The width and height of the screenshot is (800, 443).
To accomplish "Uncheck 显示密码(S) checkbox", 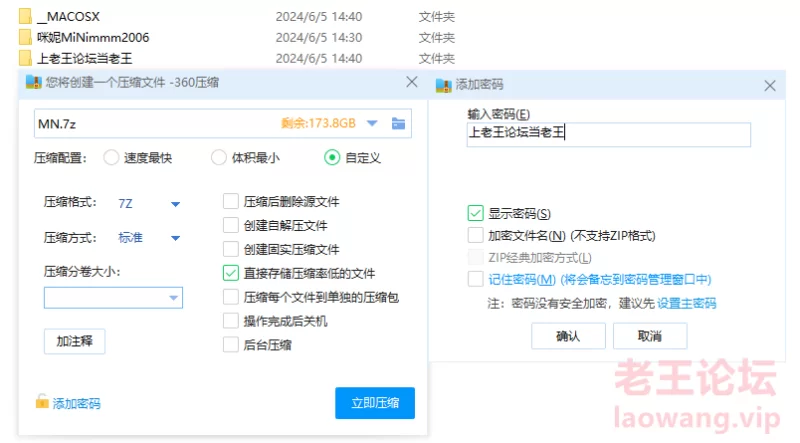I will tap(476, 213).
